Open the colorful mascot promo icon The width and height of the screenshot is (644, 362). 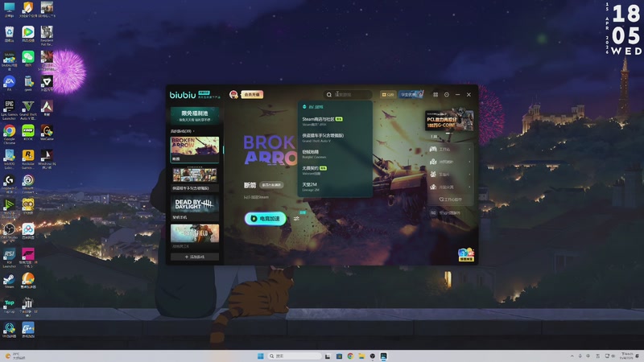pyautogui.click(x=466, y=254)
